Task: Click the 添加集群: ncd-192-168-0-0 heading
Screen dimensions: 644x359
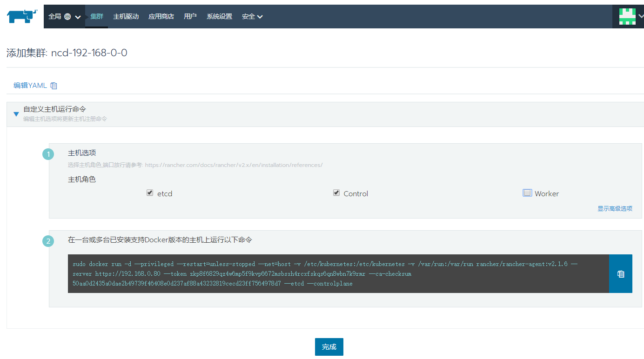Action: tap(67, 53)
